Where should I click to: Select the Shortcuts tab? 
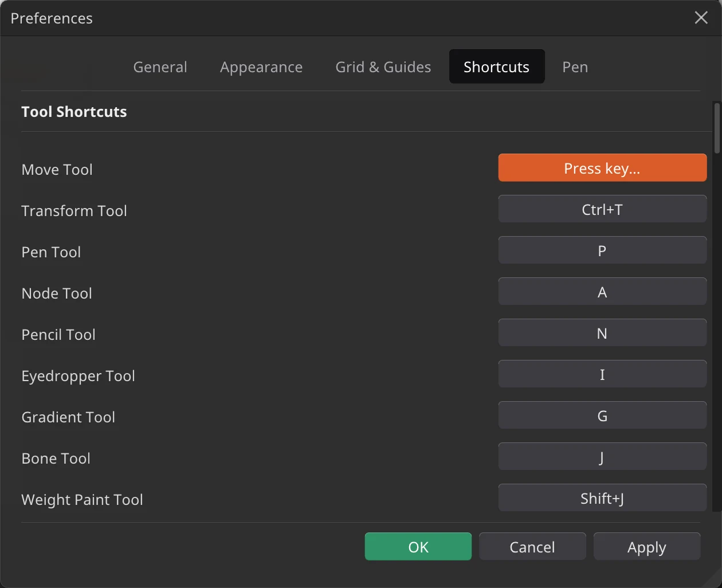(497, 67)
